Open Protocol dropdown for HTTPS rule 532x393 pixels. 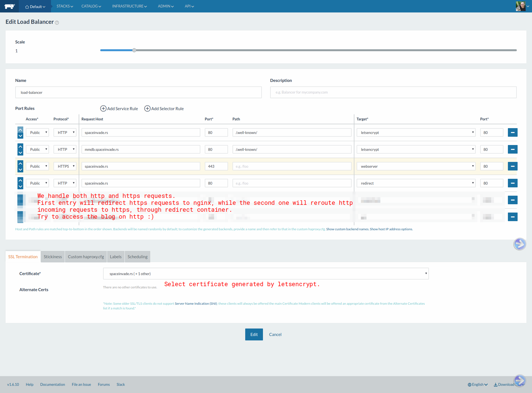click(x=65, y=166)
